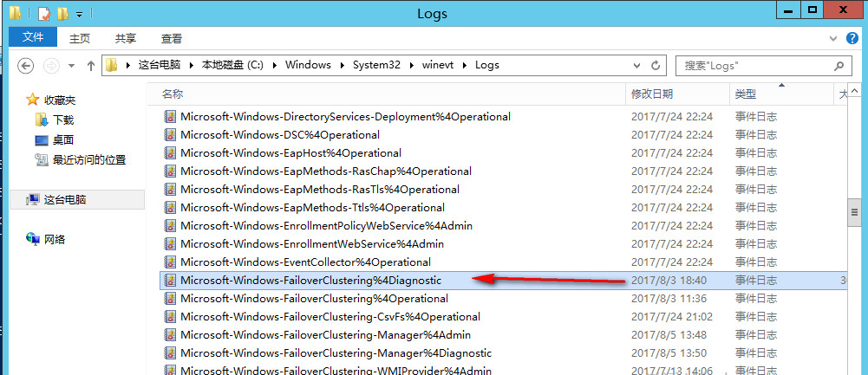
Task: Click the 收藏夹 star icon
Action: tap(33, 100)
